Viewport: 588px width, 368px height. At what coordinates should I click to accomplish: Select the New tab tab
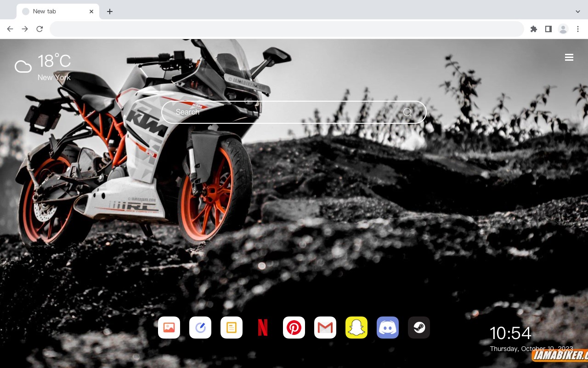click(58, 11)
